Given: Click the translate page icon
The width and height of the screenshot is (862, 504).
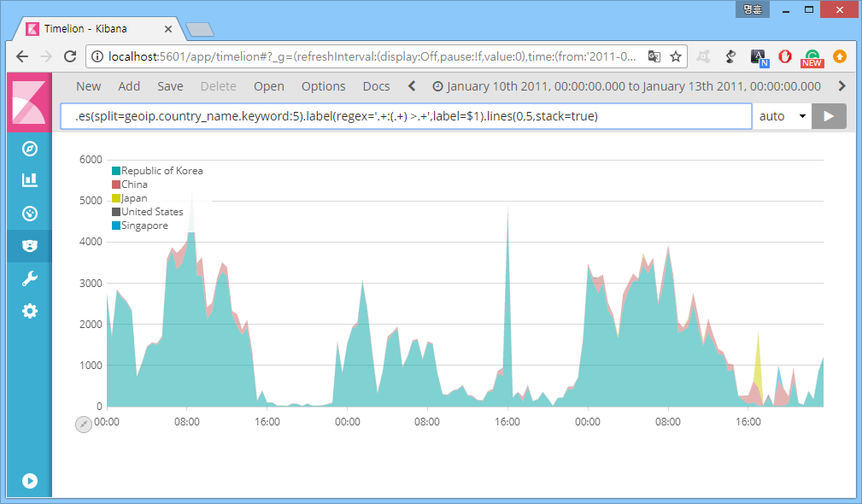Looking at the screenshot, I should [654, 56].
